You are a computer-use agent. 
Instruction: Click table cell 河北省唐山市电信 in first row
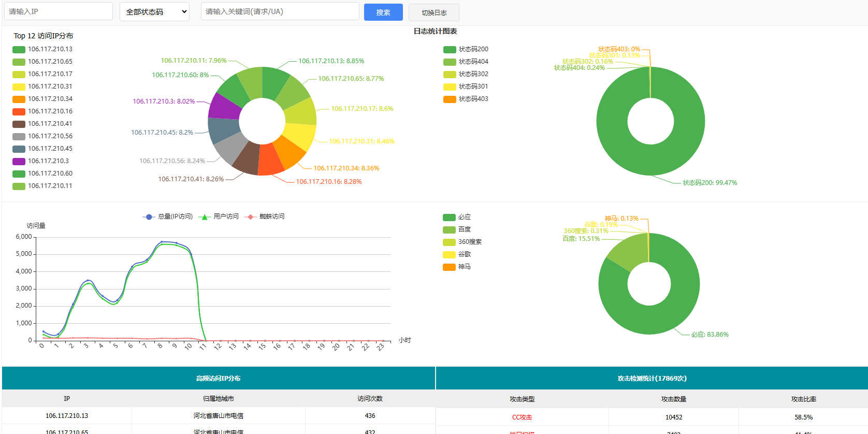pyautogui.click(x=219, y=416)
